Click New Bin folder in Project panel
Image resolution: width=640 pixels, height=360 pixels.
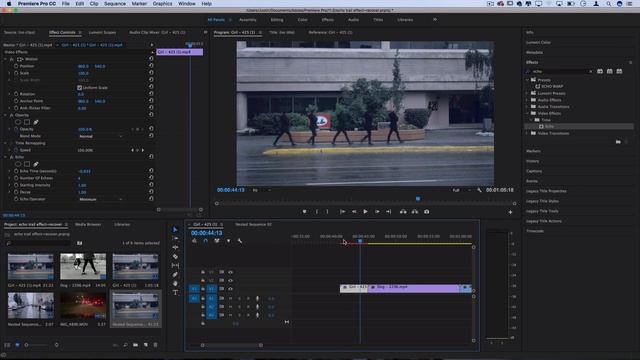point(136,345)
